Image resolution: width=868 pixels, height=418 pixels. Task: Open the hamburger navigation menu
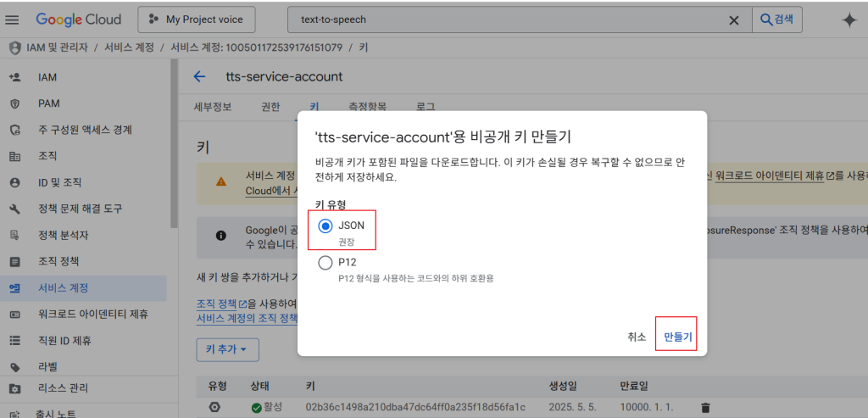pos(12,20)
